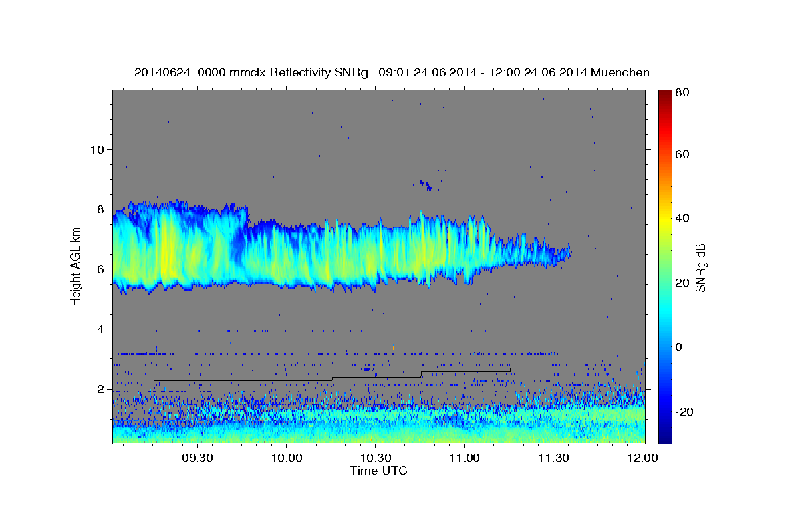
Task: Click the 11:30 time tick label
Action: (x=553, y=458)
